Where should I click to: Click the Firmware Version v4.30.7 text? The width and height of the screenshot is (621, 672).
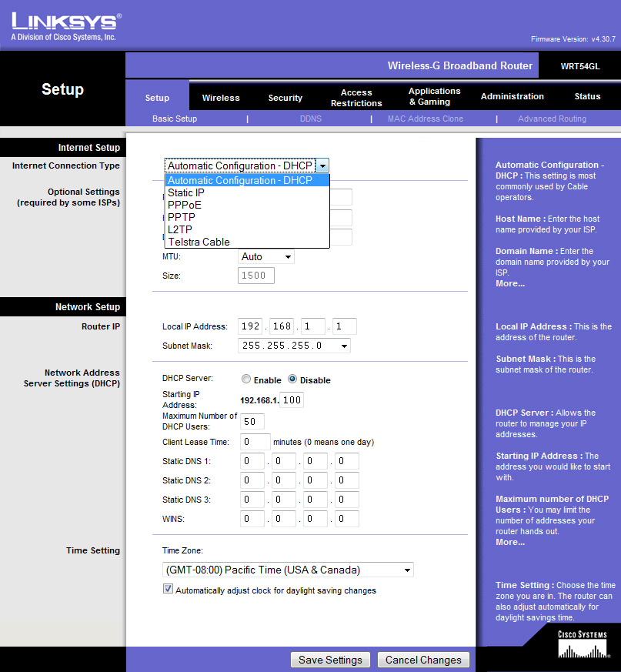pos(573,39)
